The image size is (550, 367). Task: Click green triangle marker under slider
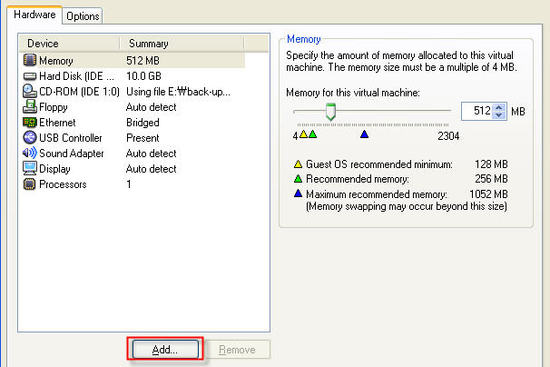point(313,134)
